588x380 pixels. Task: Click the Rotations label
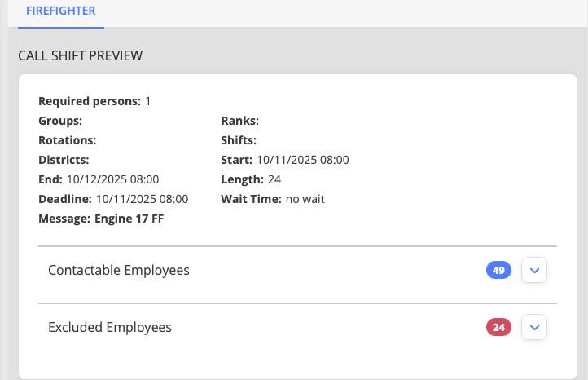click(68, 140)
